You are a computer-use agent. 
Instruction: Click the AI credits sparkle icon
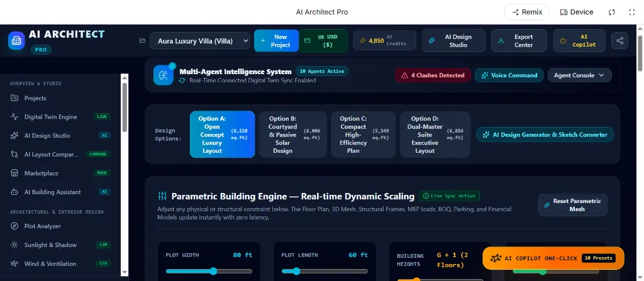click(363, 41)
